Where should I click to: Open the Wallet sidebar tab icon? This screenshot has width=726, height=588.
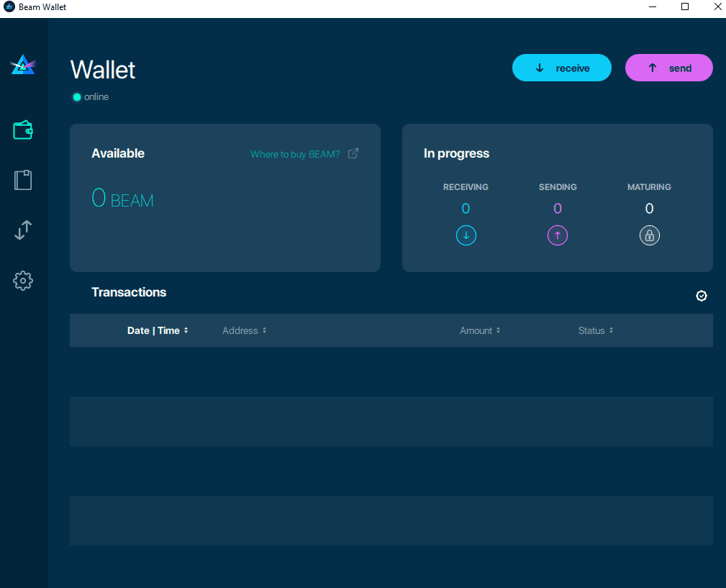[23, 130]
